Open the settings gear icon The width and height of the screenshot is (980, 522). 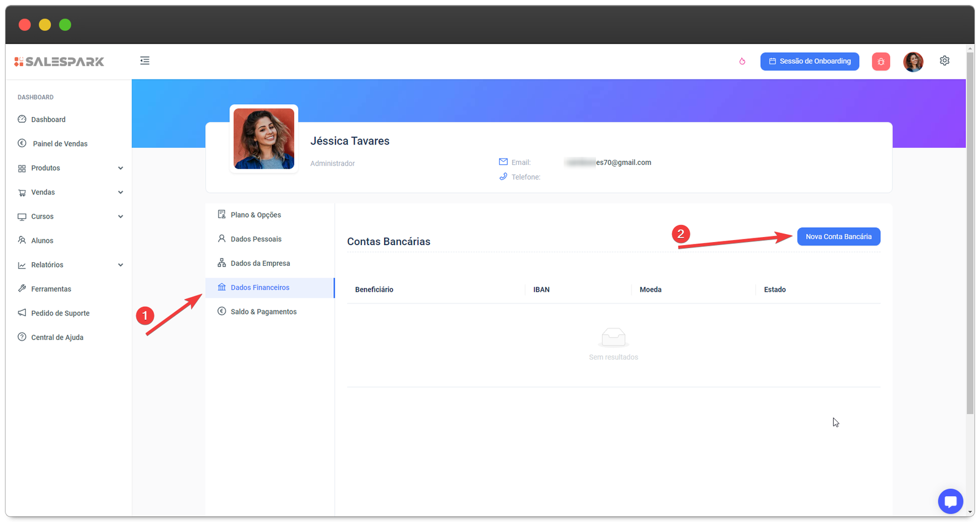pos(944,61)
